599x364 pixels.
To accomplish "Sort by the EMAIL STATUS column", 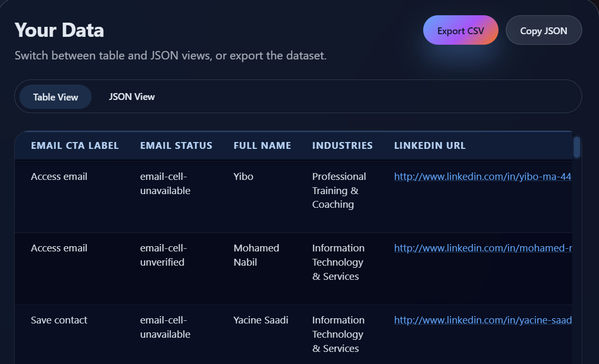I will point(176,145).
